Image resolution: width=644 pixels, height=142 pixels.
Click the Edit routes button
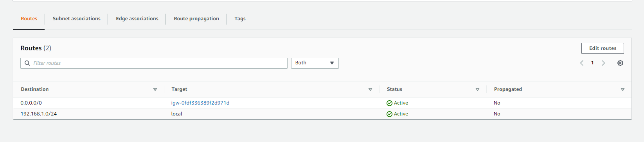coord(603,48)
